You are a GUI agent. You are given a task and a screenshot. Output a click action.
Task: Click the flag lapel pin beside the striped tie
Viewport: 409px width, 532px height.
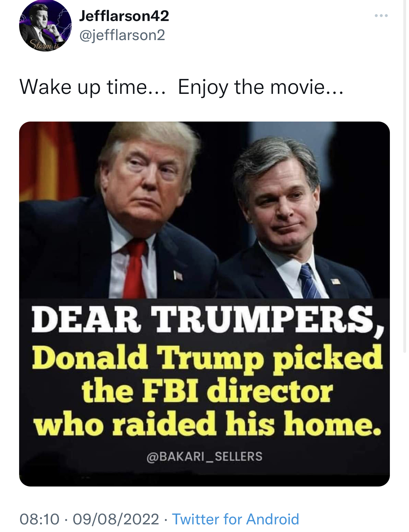335,281
